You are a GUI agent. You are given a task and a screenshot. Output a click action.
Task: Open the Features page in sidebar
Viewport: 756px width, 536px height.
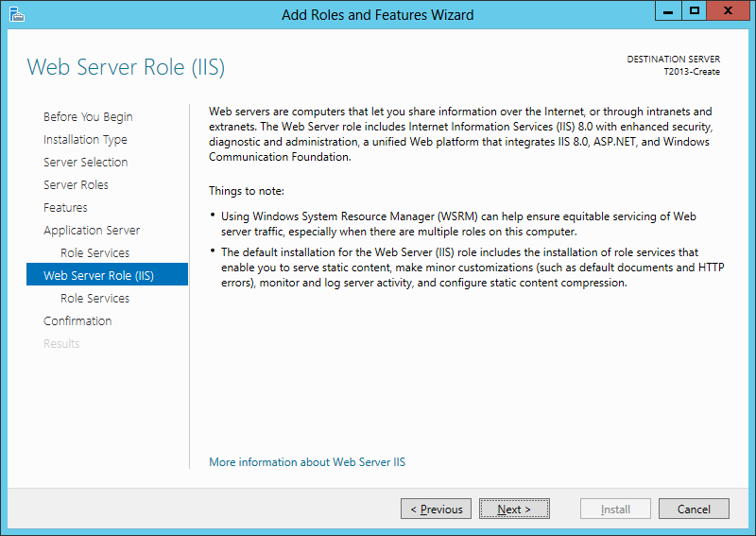(65, 208)
